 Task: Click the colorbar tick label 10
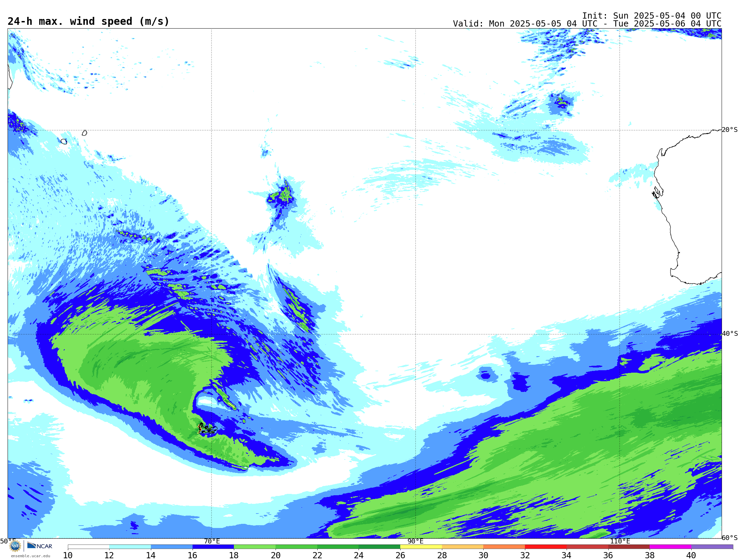[x=68, y=555]
